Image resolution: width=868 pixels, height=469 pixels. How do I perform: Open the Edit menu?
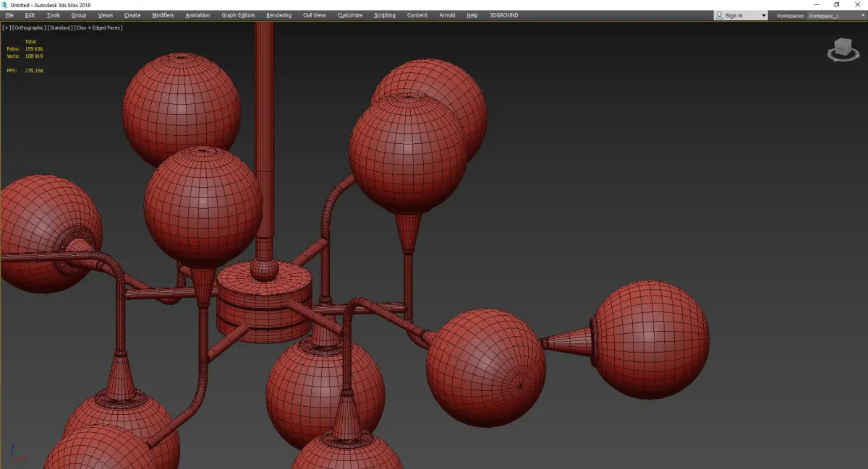(x=30, y=15)
